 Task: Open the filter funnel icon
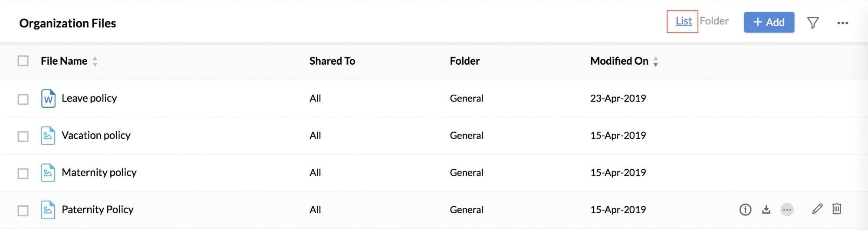click(813, 23)
